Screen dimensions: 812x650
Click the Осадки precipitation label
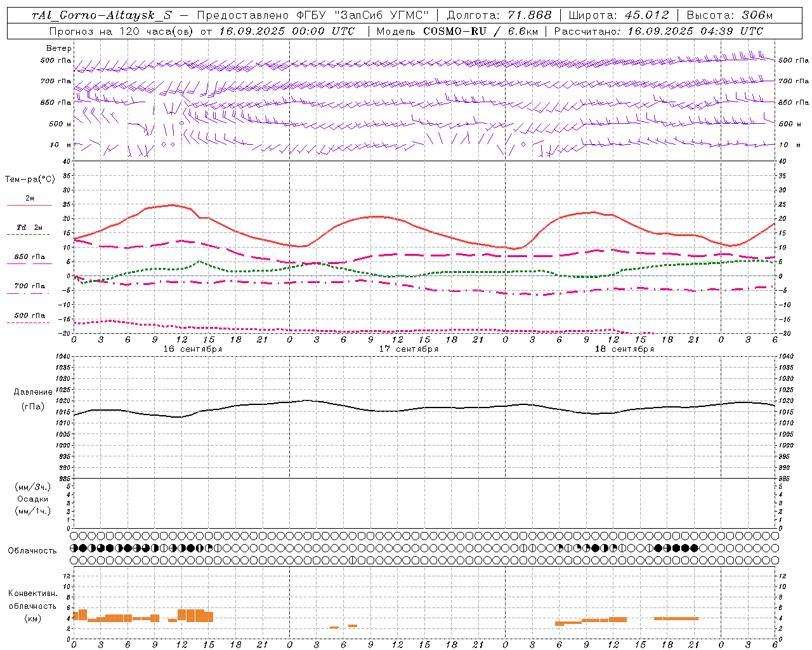pyautogui.click(x=33, y=499)
